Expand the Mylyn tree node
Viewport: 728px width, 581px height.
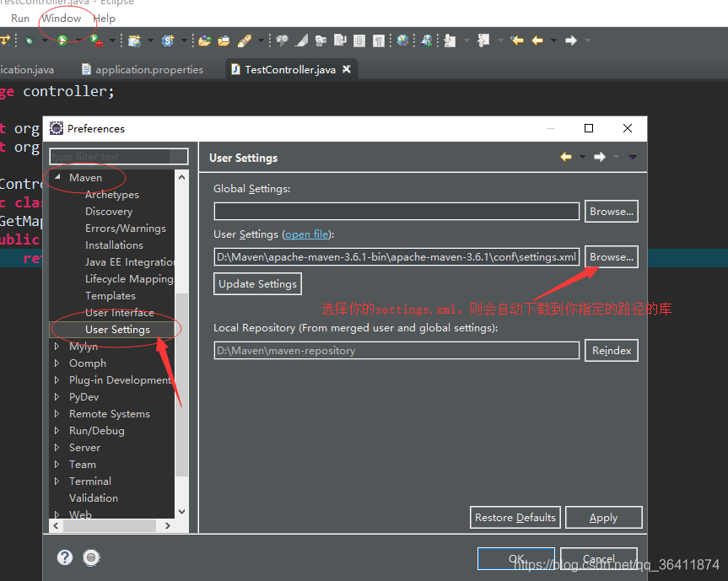tap(57, 347)
